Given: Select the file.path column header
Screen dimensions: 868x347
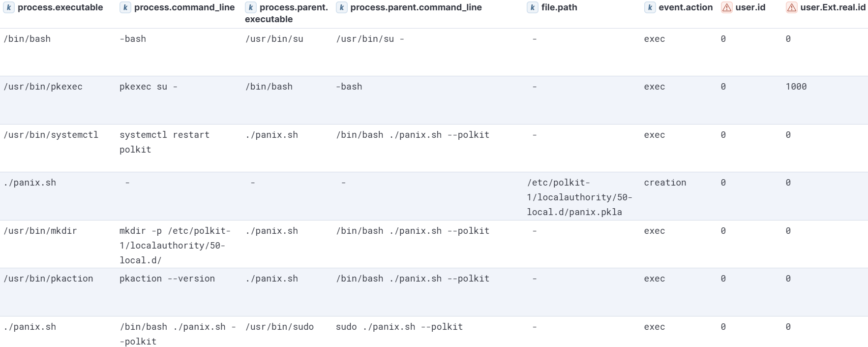Looking at the screenshot, I should pyautogui.click(x=559, y=7).
